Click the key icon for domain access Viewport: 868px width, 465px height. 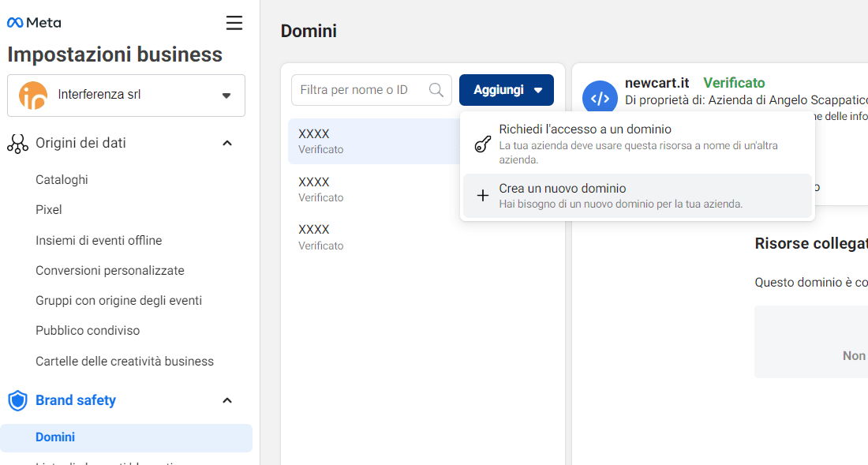pos(483,144)
